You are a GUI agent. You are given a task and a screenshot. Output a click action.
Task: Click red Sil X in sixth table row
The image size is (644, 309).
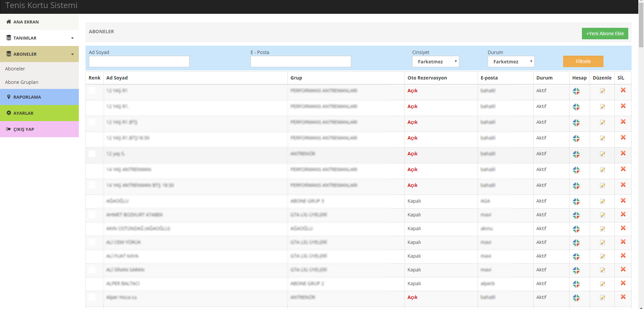pos(623,169)
